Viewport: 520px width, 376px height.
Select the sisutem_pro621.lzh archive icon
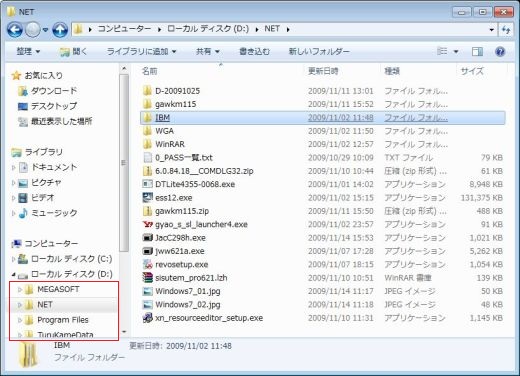tap(147, 278)
